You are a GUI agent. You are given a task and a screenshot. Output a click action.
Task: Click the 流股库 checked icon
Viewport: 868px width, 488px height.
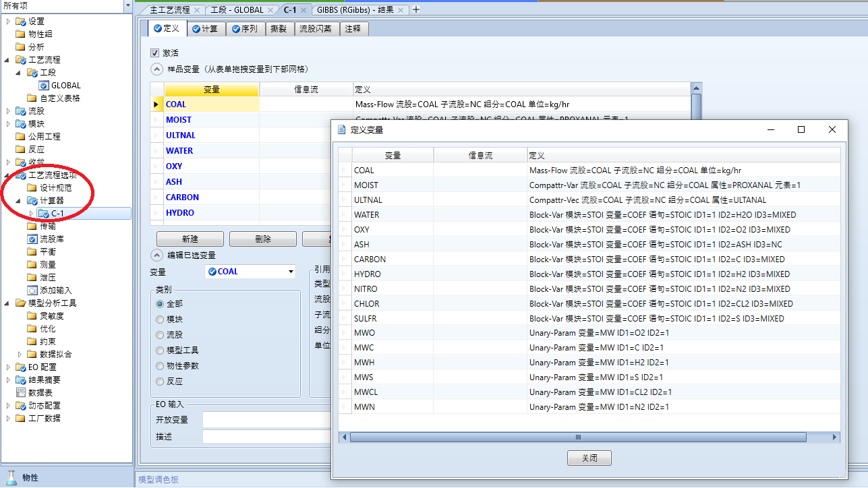32,239
